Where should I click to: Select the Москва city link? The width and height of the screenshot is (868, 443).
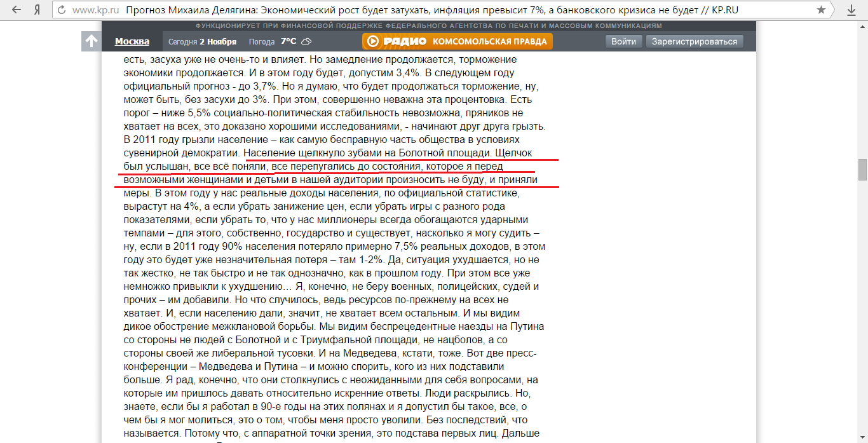click(132, 41)
